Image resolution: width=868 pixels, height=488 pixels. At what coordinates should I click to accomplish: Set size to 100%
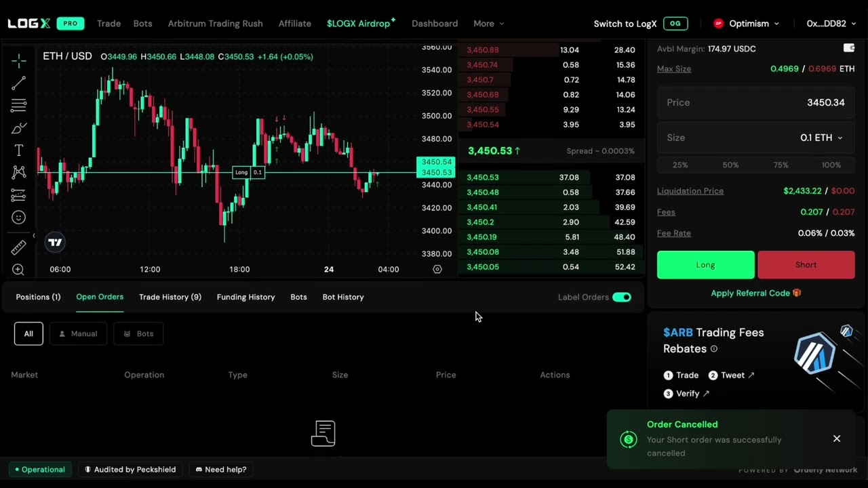(x=831, y=165)
